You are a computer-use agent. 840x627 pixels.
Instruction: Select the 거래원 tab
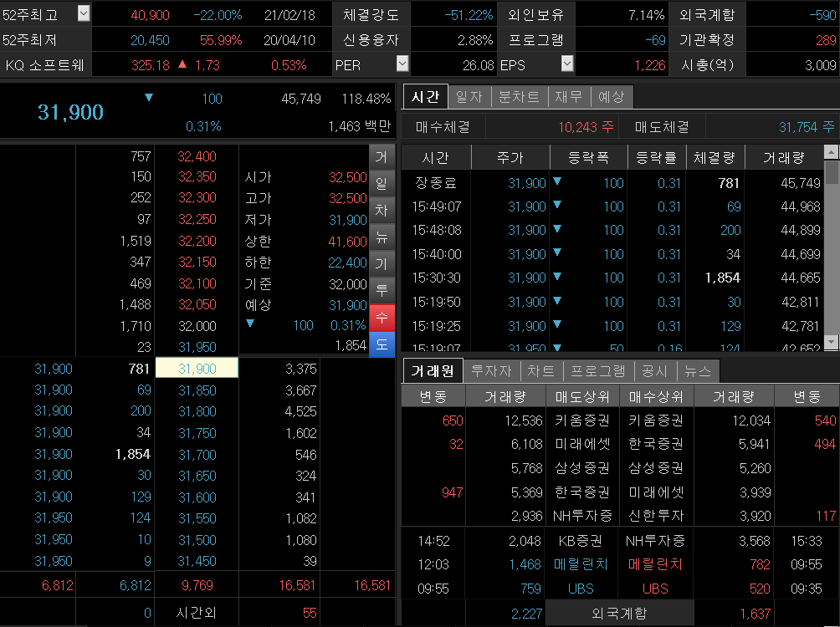(433, 370)
